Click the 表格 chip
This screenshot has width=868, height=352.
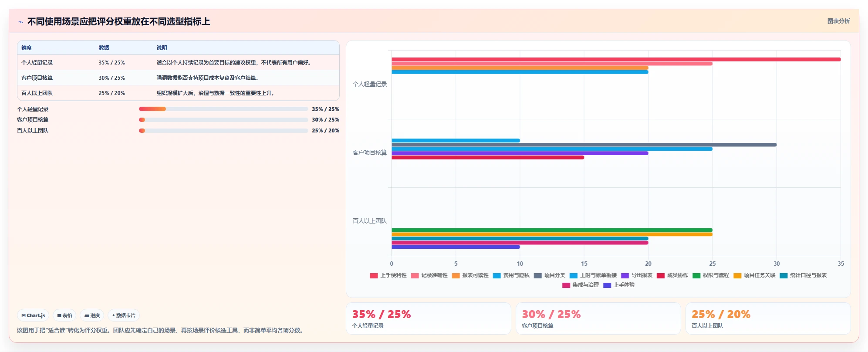pos(64,315)
